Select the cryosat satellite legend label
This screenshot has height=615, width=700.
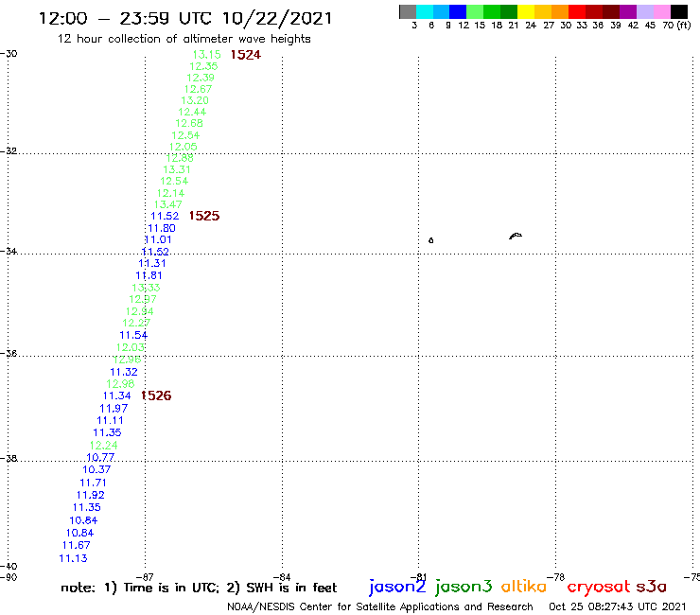[x=599, y=587]
